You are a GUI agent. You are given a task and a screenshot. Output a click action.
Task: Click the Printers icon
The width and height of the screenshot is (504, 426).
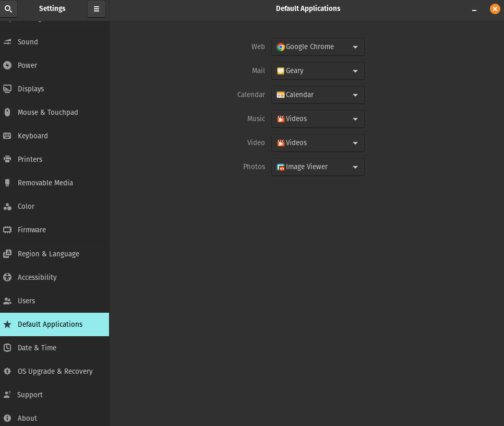click(7, 159)
